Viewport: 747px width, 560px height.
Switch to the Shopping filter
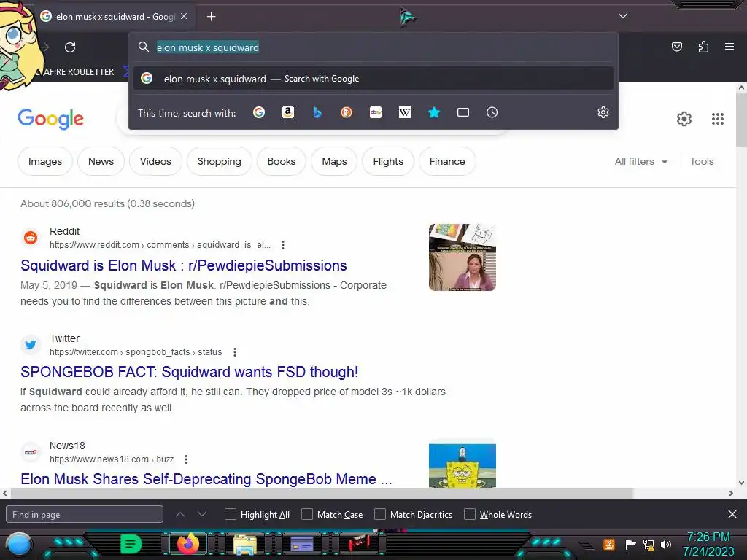(x=219, y=161)
